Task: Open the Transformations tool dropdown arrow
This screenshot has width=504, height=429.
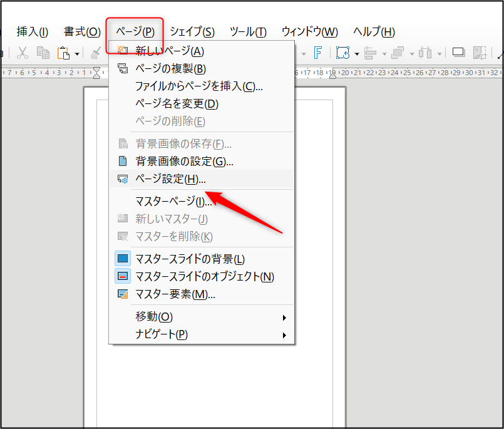Action: [x=356, y=54]
